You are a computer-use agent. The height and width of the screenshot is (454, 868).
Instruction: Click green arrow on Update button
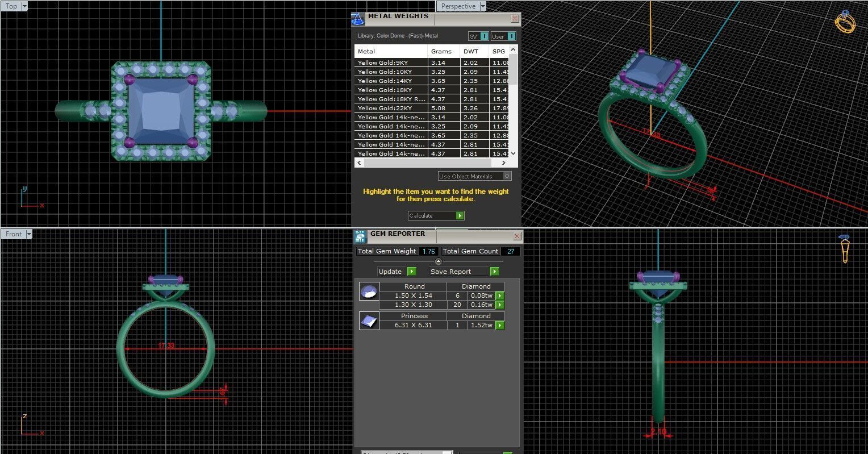(x=412, y=272)
